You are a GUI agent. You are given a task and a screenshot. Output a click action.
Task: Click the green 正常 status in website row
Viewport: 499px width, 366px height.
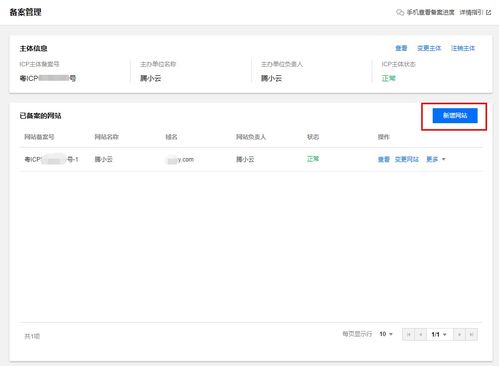click(313, 159)
